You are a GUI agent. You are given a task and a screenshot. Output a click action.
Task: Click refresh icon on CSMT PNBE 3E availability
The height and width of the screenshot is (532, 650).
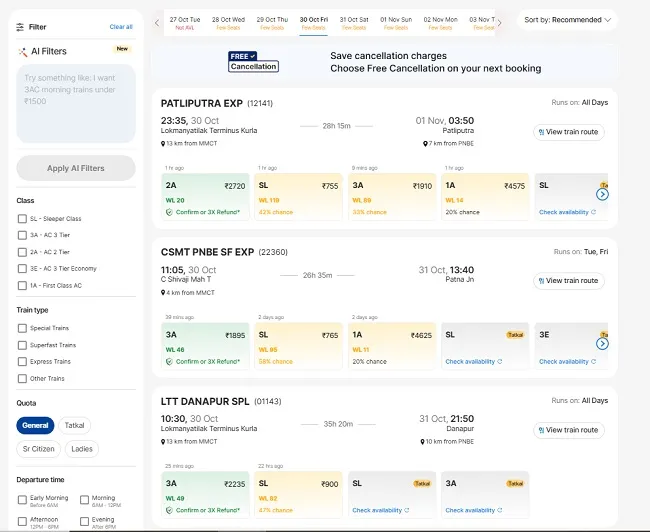594,362
